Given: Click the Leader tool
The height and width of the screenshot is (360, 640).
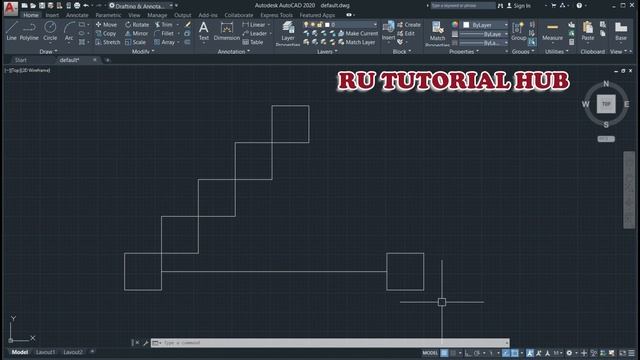Looking at the screenshot, I should (x=255, y=33).
